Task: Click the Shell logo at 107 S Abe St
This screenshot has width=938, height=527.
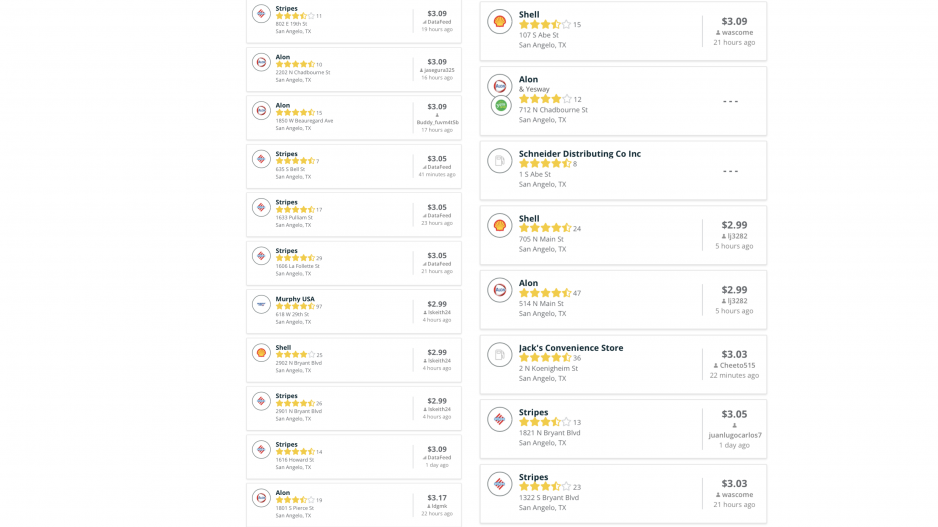Action: (500, 22)
